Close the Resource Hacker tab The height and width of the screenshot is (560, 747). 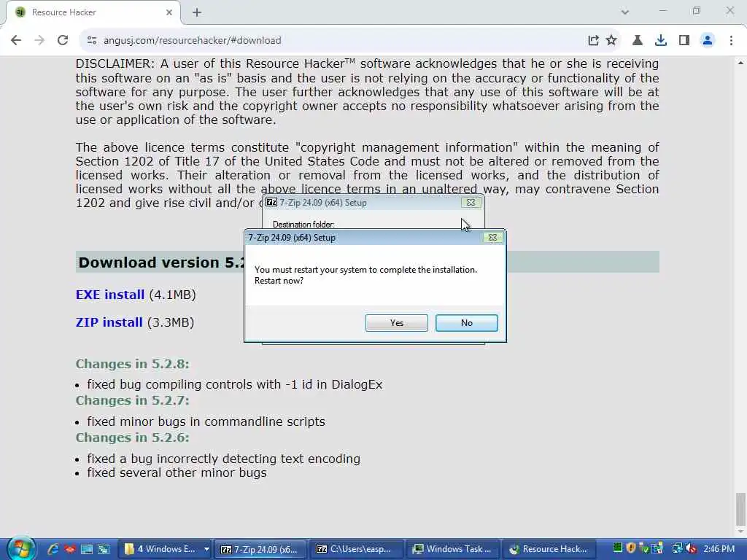point(169,12)
